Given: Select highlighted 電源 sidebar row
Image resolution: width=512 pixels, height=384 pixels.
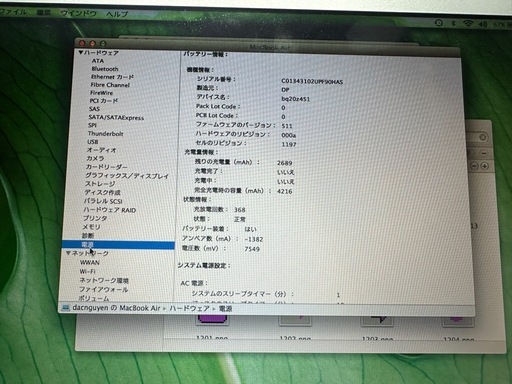Looking at the screenshot, I should click(x=118, y=245).
